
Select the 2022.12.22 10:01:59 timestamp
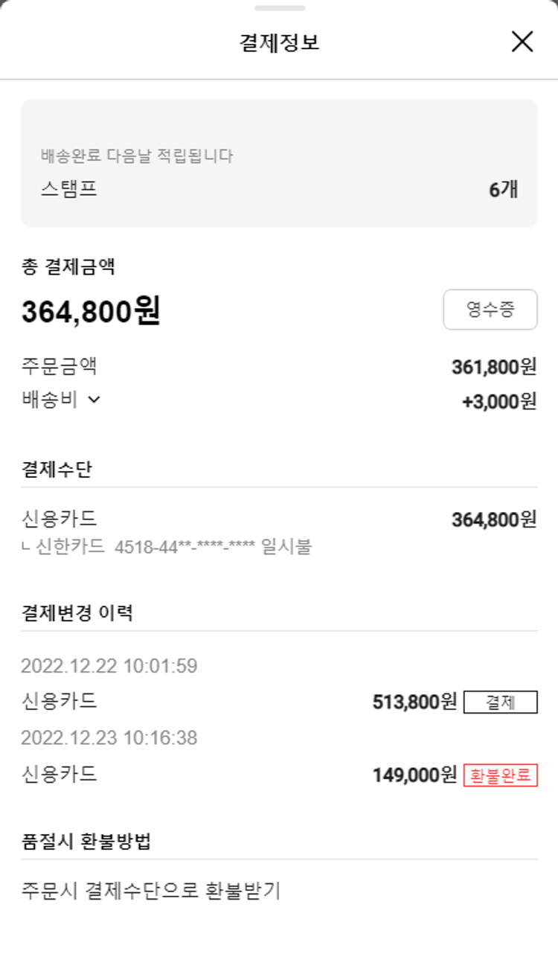coord(109,665)
